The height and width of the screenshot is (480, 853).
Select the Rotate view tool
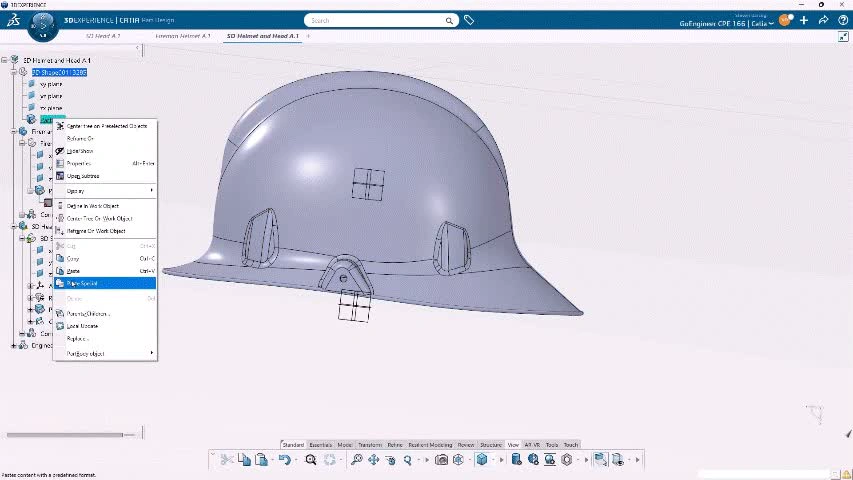(x=390, y=460)
